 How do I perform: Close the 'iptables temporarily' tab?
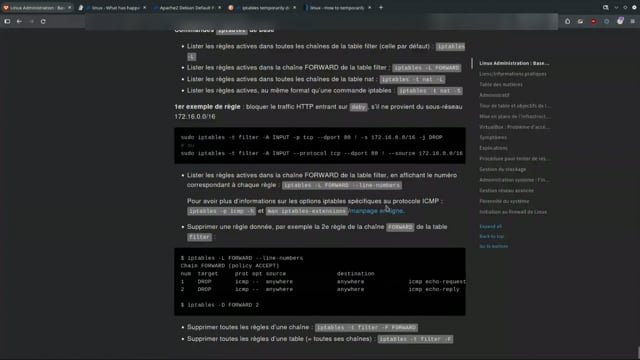tap(295, 7)
